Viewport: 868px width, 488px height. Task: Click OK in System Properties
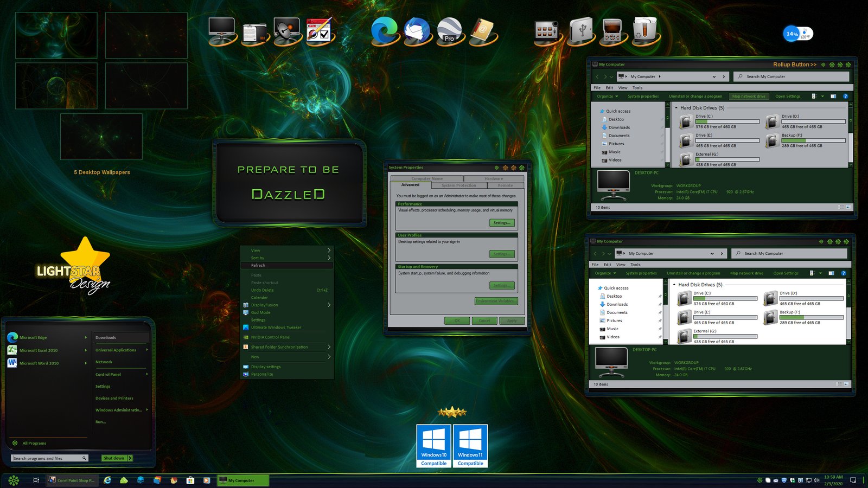click(457, 320)
